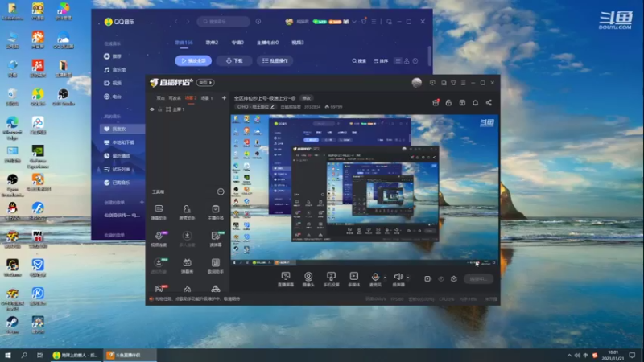The image size is (644, 362).
Task: Open the 主播任务 tool in toolbox
Action: pyautogui.click(x=215, y=212)
